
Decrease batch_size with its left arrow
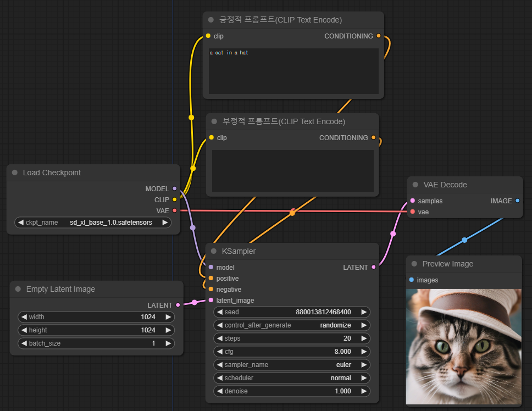pyautogui.click(x=24, y=343)
